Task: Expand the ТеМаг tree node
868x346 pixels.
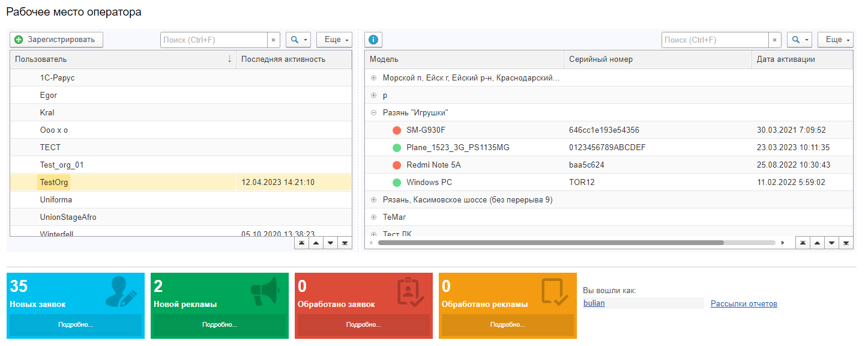Action: [x=373, y=217]
